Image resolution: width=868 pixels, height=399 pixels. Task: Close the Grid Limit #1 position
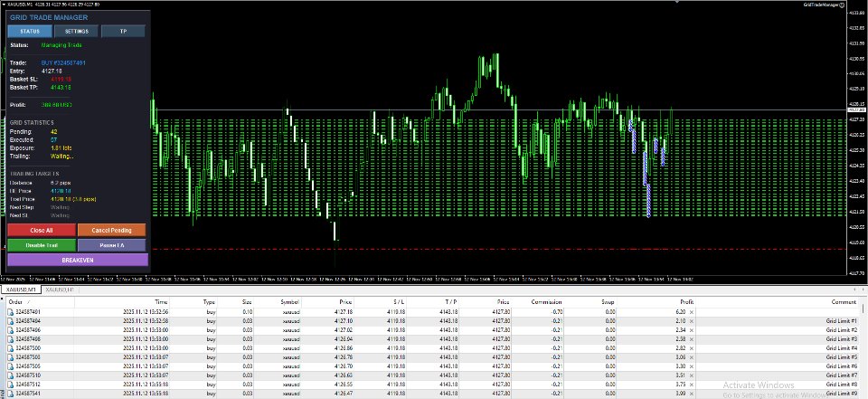[x=692, y=321]
